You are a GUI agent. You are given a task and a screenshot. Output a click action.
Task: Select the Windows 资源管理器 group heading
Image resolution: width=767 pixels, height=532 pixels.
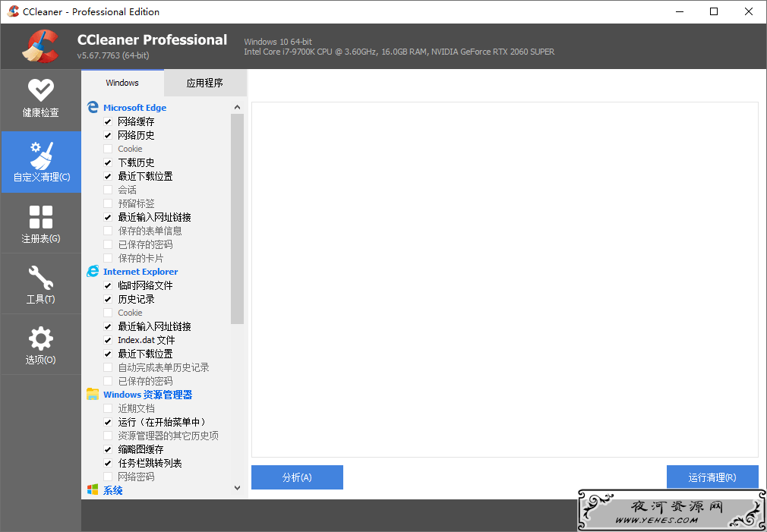coord(148,395)
